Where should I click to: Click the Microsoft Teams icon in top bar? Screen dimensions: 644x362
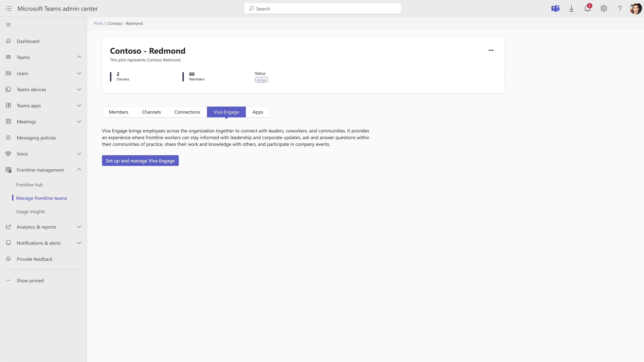555,8
